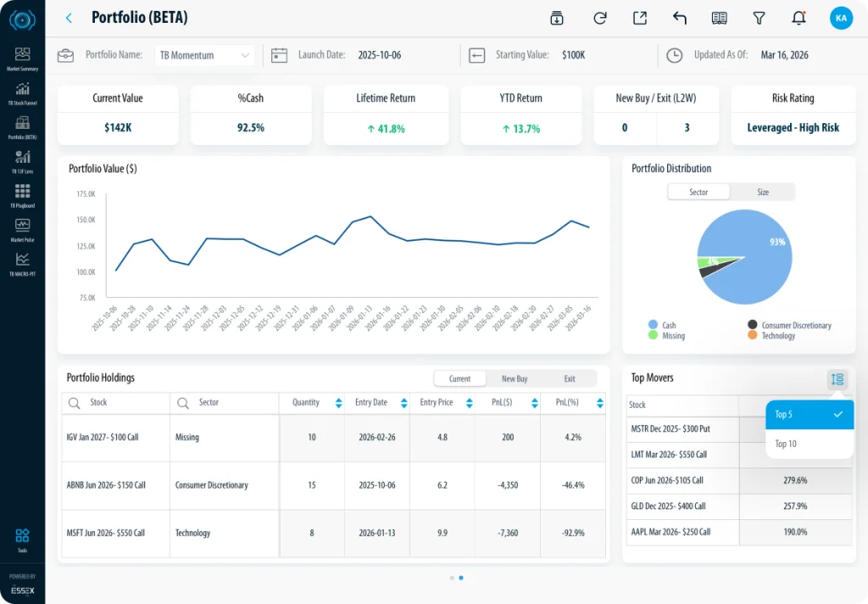Open the KA user profile avatar
The image size is (868, 604).
pos(841,18)
